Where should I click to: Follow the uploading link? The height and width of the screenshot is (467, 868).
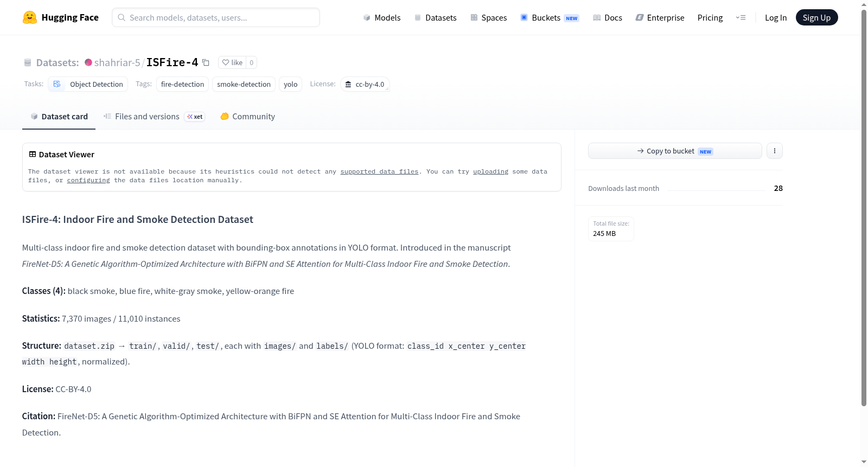pyautogui.click(x=490, y=171)
